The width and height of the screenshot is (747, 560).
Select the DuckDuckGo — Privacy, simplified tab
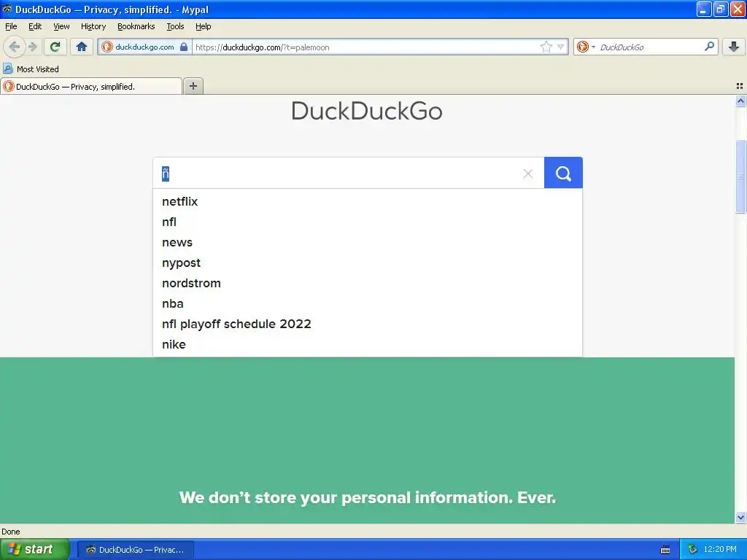[x=91, y=86]
